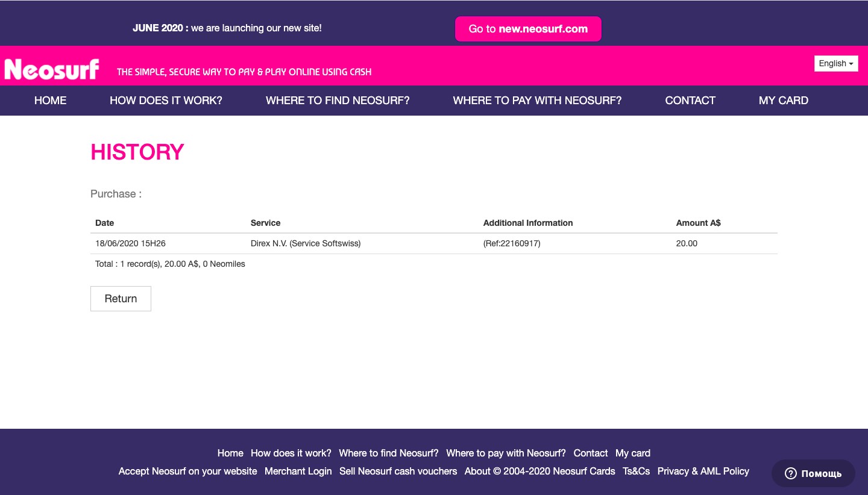
Task: Click the footer Contact link
Action: pos(591,453)
